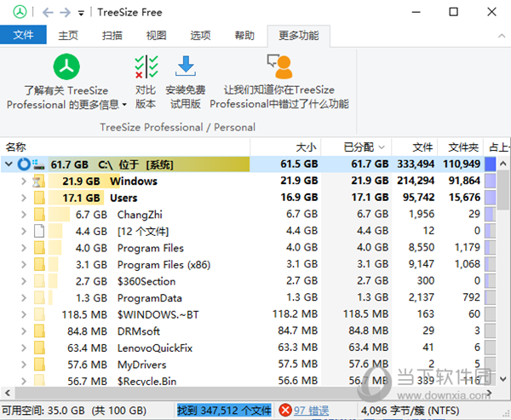The image size is (511, 420).
Task: Click the red error icon in status bar
Action: click(x=285, y=411)
